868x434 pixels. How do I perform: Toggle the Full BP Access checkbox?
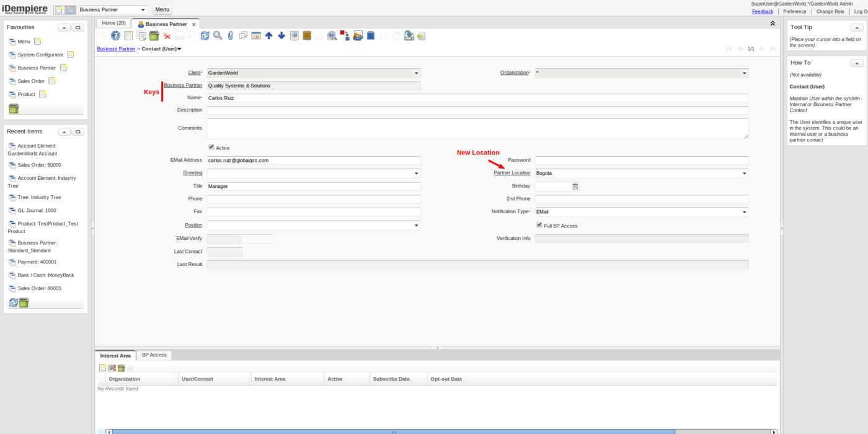(x=539, y=225)
